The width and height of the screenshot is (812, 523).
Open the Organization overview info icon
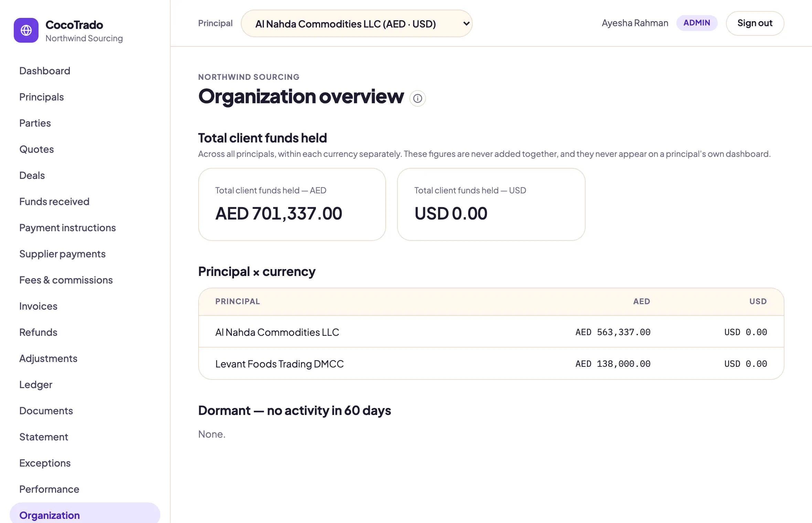[418, 99]
